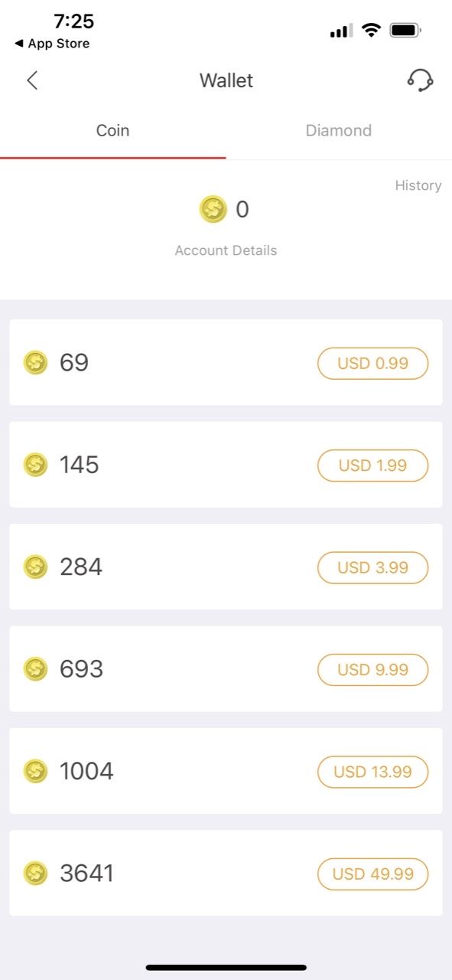Screen dimensions: 452x980
Task: View Account Details
Action: pos(226,250)
